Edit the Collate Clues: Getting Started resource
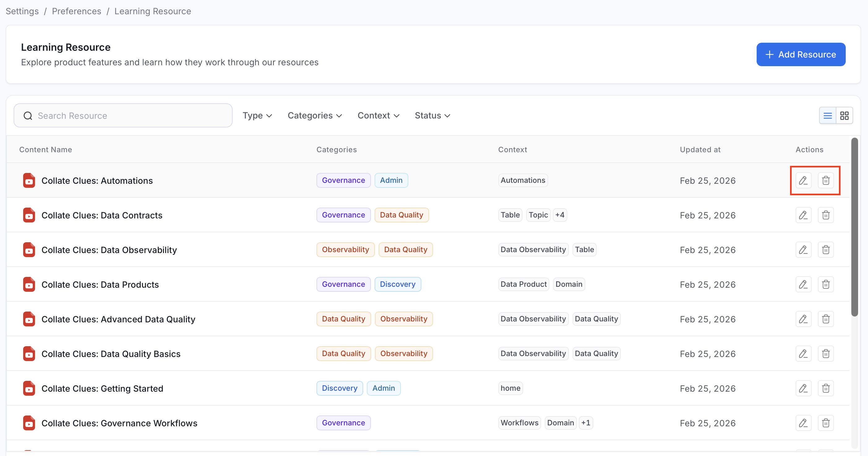The width and height of the screenshot is (868, 456). [803, 388]
